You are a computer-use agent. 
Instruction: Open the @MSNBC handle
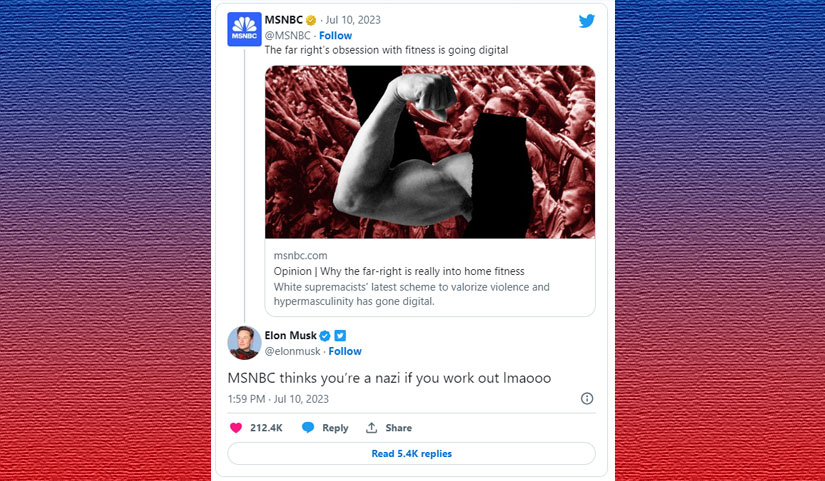pos(287,36)
